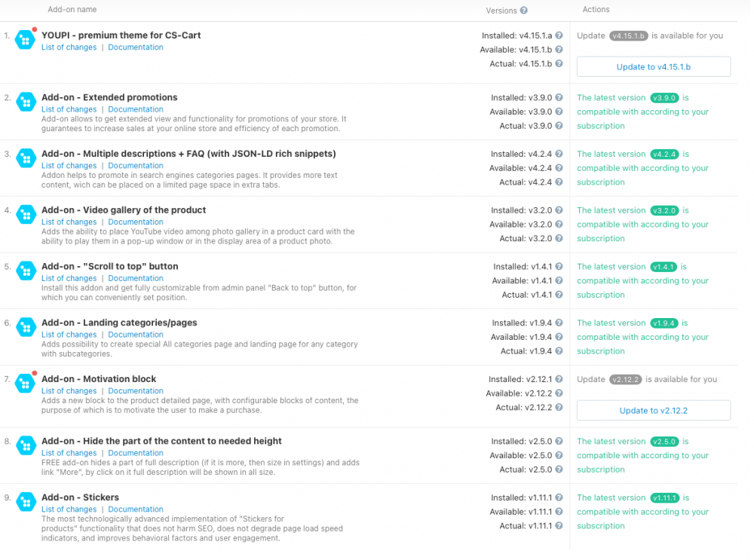Open List of changes for Motivation block
The image size is (754, 560).
(x=69, y=391)
